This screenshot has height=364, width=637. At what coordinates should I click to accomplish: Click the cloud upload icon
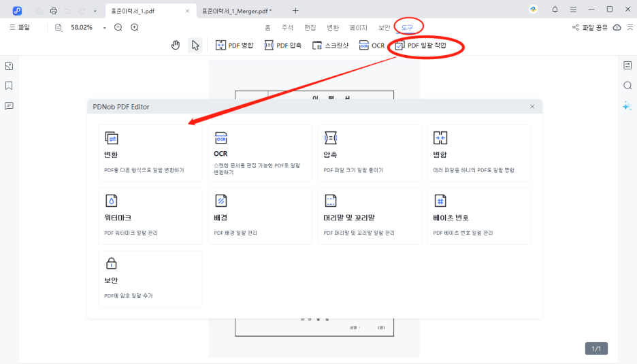click(x=617, y=28)
